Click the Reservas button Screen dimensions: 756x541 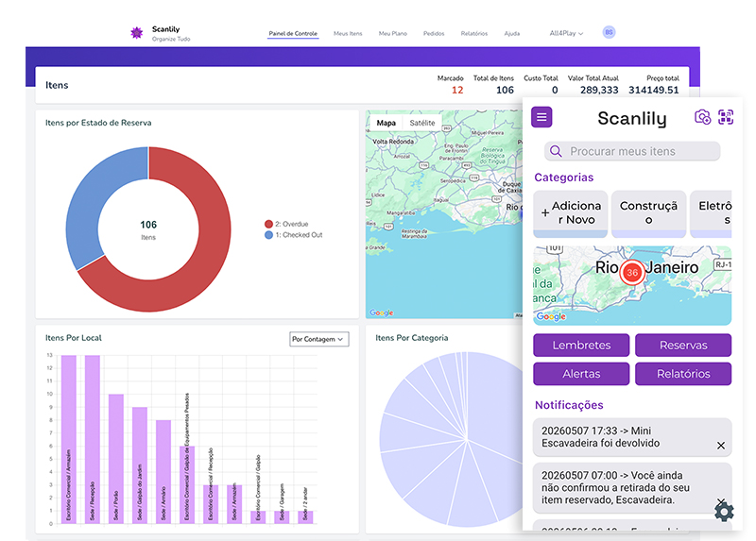pyautogui.click(x=683, y=345)
